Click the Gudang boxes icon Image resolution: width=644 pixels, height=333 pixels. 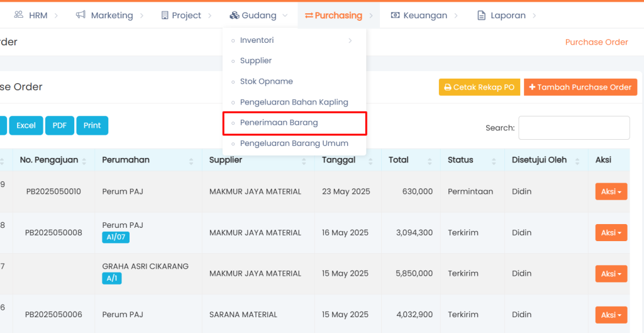235,15
